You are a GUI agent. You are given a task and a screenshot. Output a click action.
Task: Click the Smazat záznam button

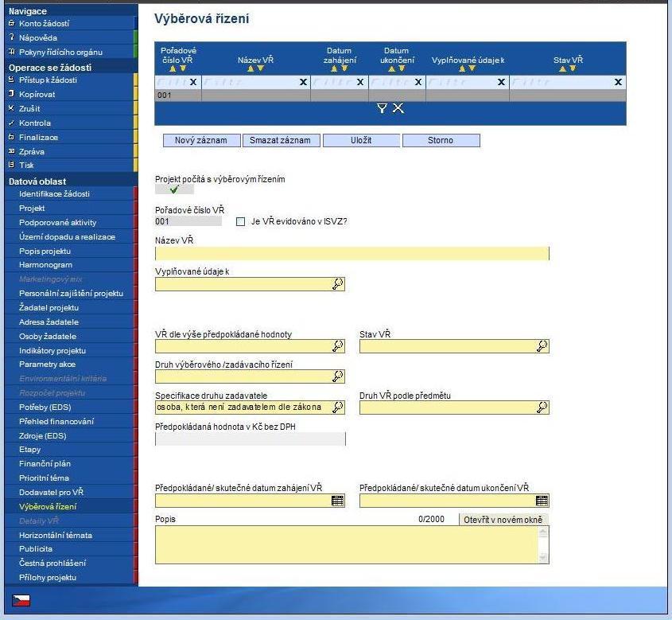point(282,140)
